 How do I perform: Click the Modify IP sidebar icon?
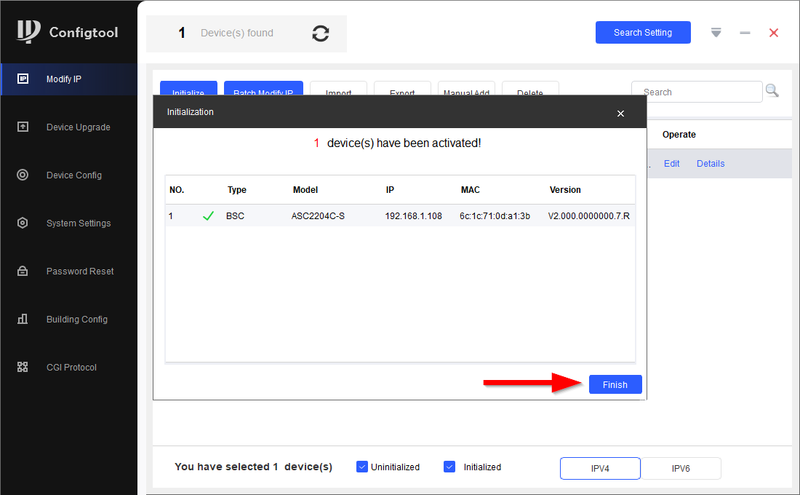[23, 79]
